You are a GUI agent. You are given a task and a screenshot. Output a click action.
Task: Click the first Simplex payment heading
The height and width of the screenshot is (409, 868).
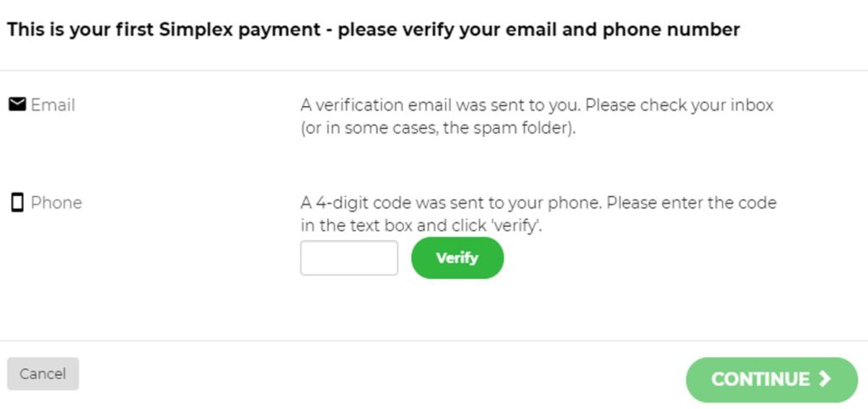(373, 30)
